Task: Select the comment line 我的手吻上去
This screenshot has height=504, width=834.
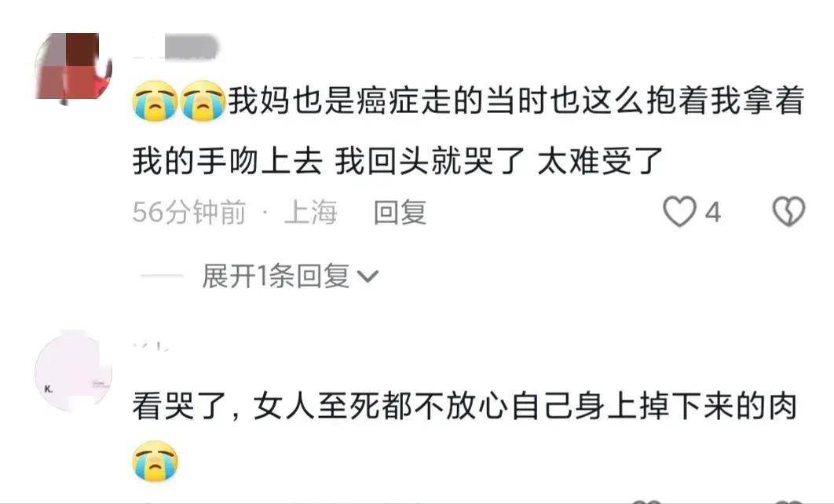Action: click(x=398, y=162)
